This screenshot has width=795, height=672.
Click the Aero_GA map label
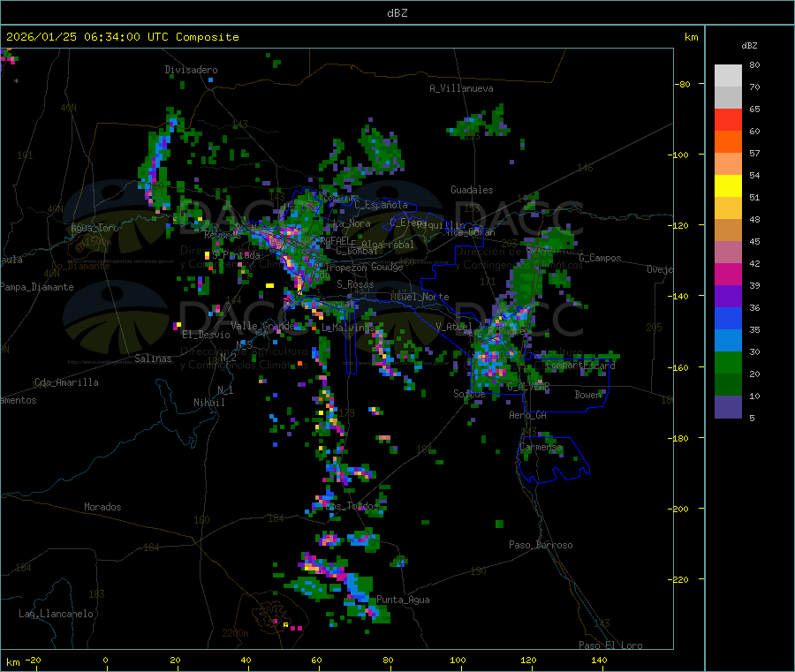coord(528,415)
